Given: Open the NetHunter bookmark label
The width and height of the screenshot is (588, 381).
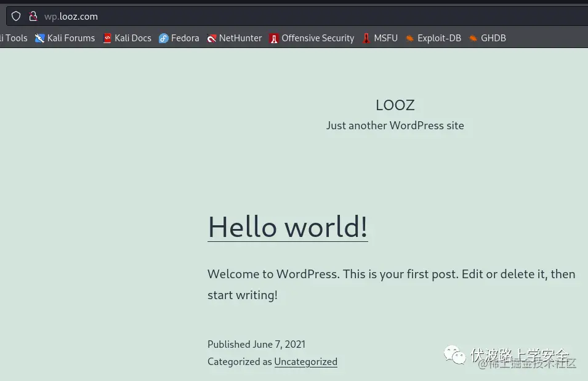Looking at the screenshot, I should tap(240, 38).
